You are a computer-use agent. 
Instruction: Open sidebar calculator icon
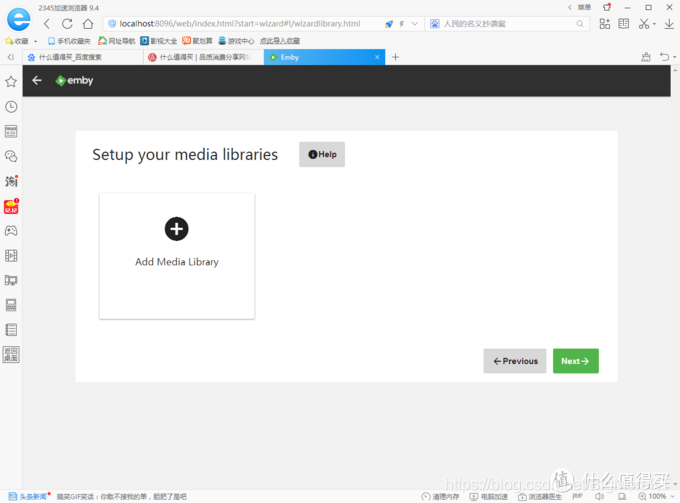[x=11, y=305]
